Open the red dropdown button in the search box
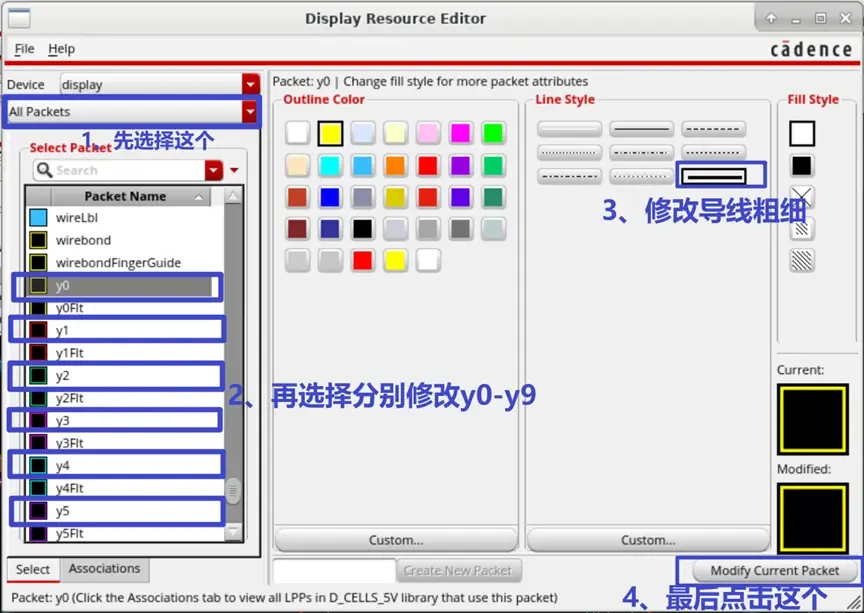864x613 pixels. tap(213, 170)
